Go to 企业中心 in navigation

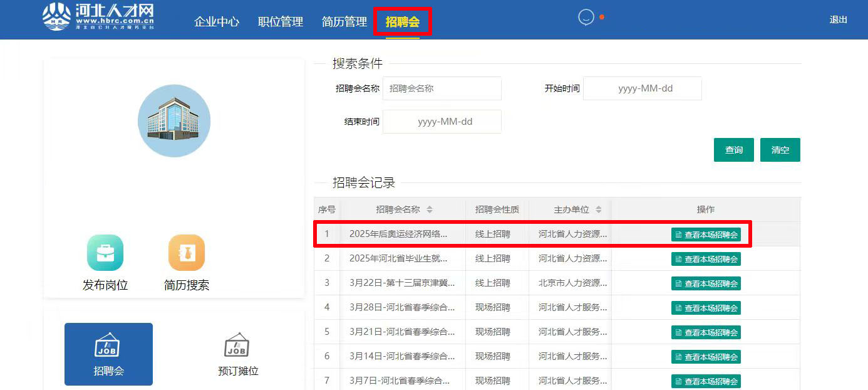(x=217, y=22)
